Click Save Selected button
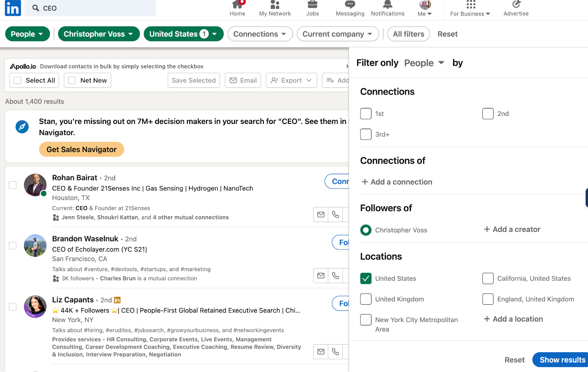The image size is (588, 372). [194, 80]
